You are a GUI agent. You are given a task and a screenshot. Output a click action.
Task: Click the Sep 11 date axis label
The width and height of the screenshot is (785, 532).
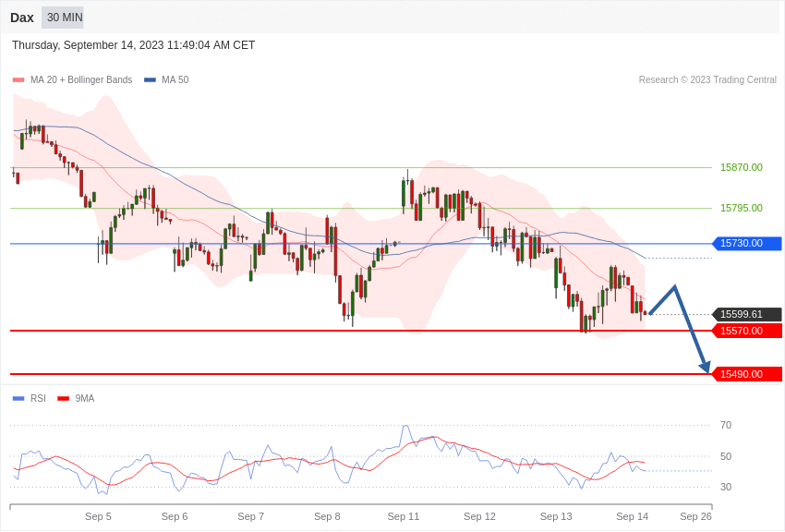[404, 517]
